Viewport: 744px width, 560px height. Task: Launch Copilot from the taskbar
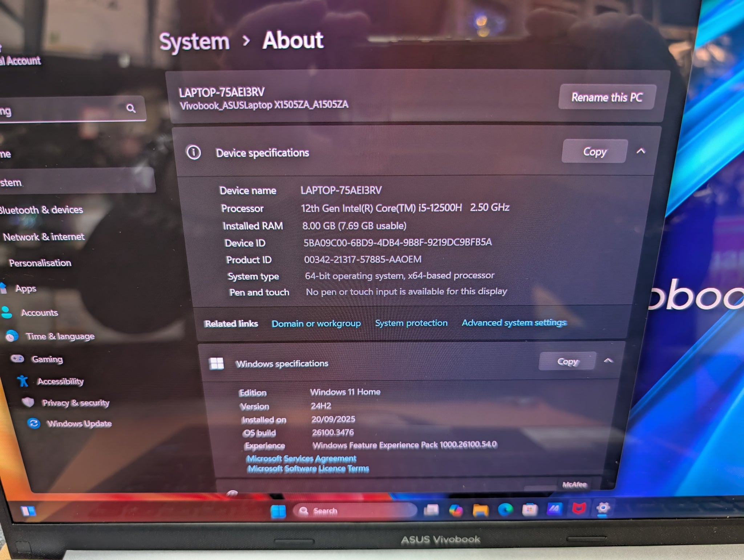pos(456,510)
